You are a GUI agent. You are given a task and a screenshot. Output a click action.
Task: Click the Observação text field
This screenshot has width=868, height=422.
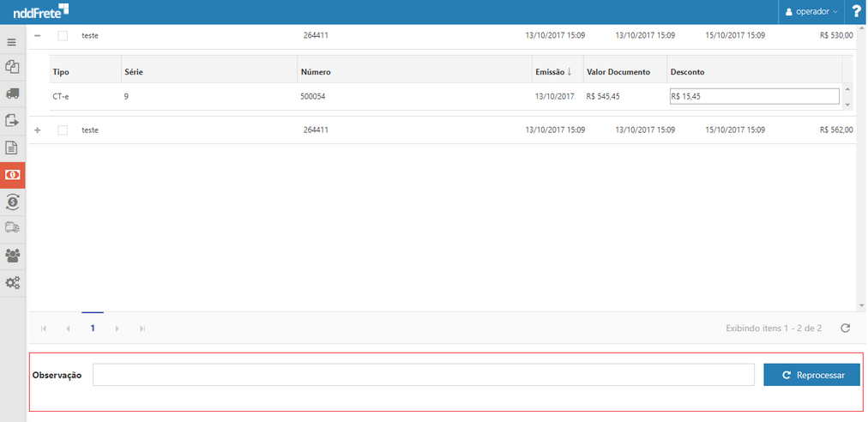[424, 375]
